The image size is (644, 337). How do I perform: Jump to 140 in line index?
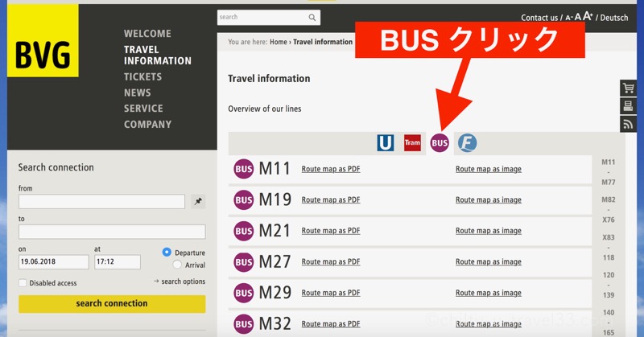pos(609,313)
